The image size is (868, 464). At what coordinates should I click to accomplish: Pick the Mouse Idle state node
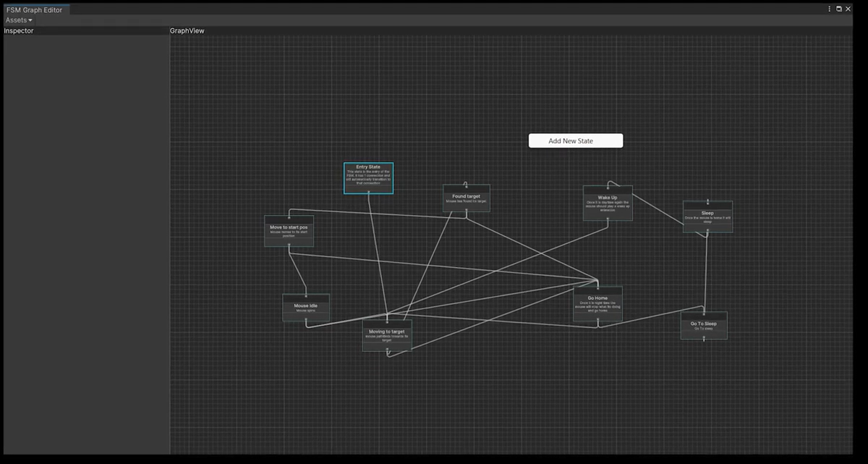coord(306,308)
